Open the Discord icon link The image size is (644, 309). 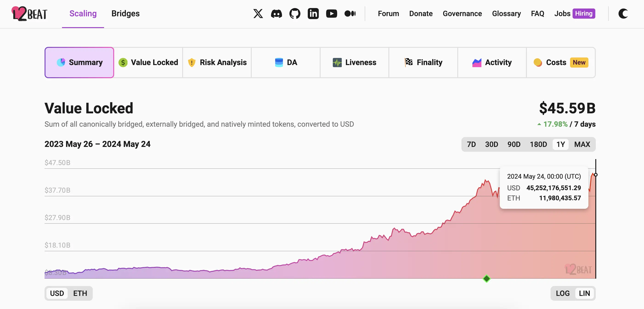(x=276, y=14)
